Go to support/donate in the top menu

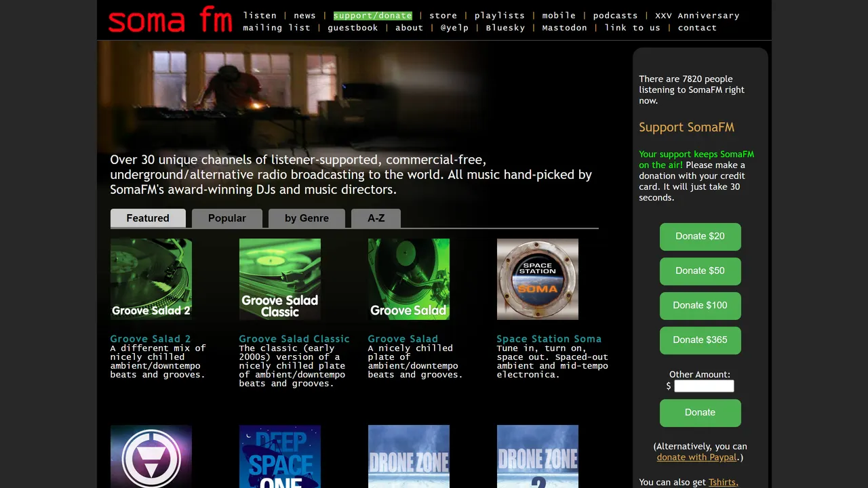[372, 16]
